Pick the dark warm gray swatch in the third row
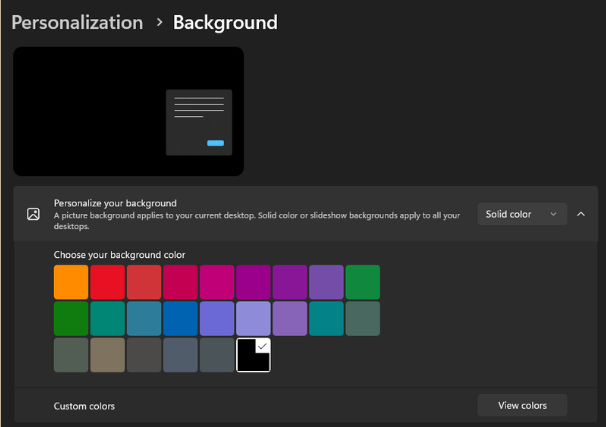This screenshot has width=606, height=427. 144,355
